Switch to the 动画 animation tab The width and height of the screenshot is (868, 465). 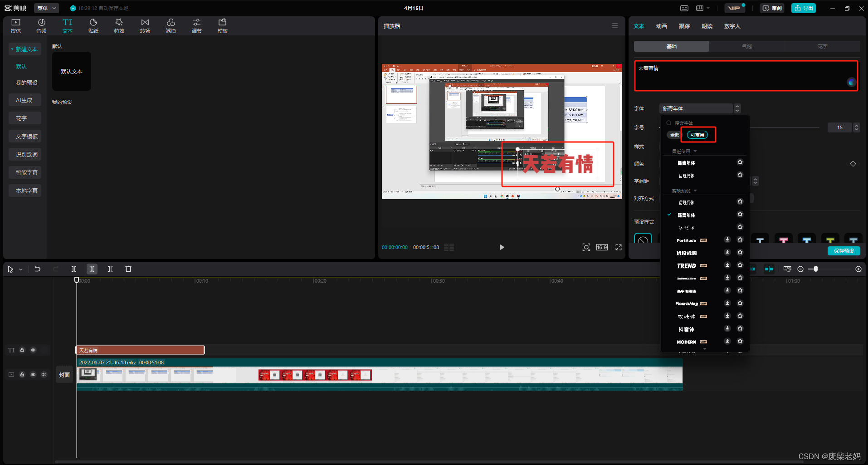[x=661, y=26]
